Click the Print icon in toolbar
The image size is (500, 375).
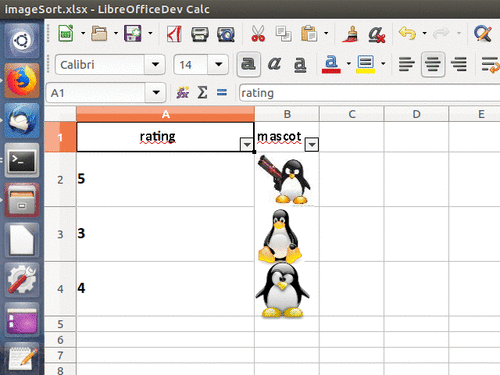tap(200, 34)
